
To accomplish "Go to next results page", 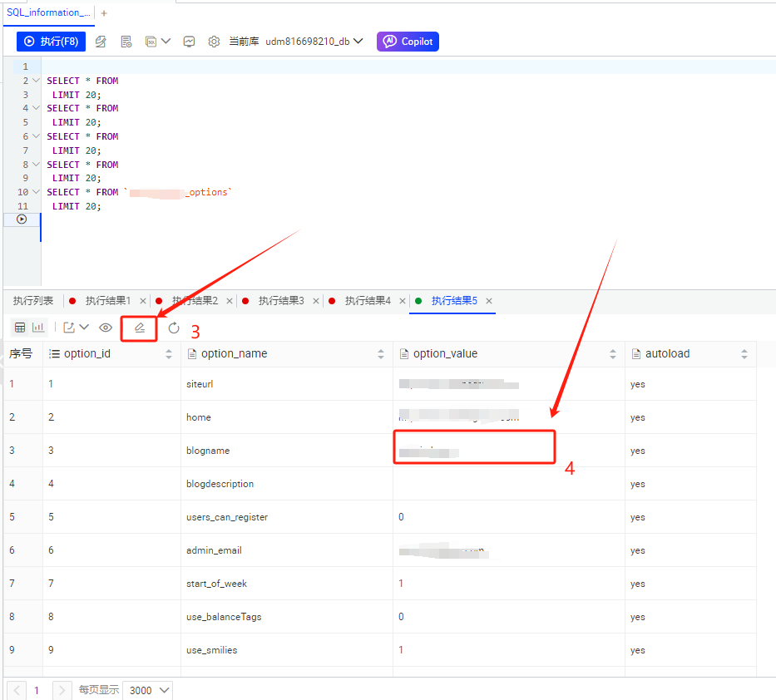I will (x=62, y=690).
